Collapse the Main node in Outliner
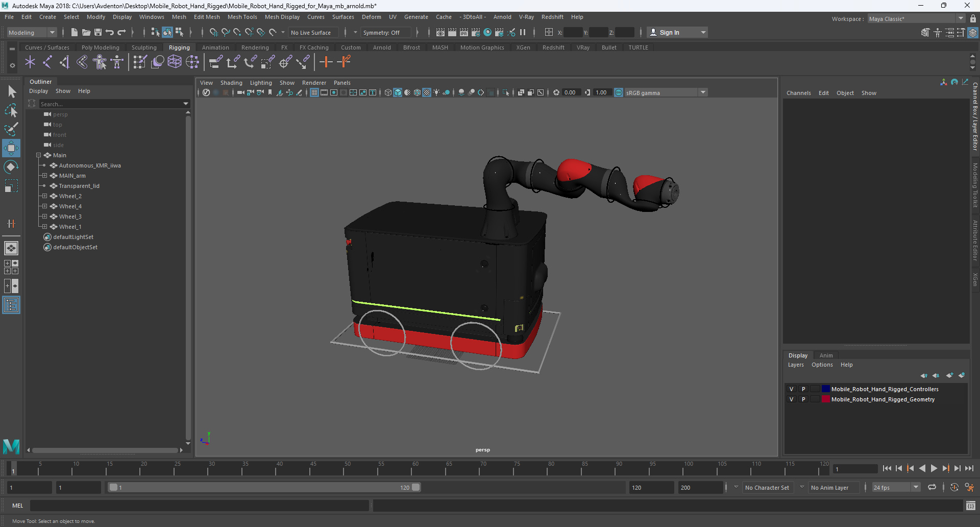Image resolution: width=980 pixels, height=527 pixels. [x=38, y=155]
